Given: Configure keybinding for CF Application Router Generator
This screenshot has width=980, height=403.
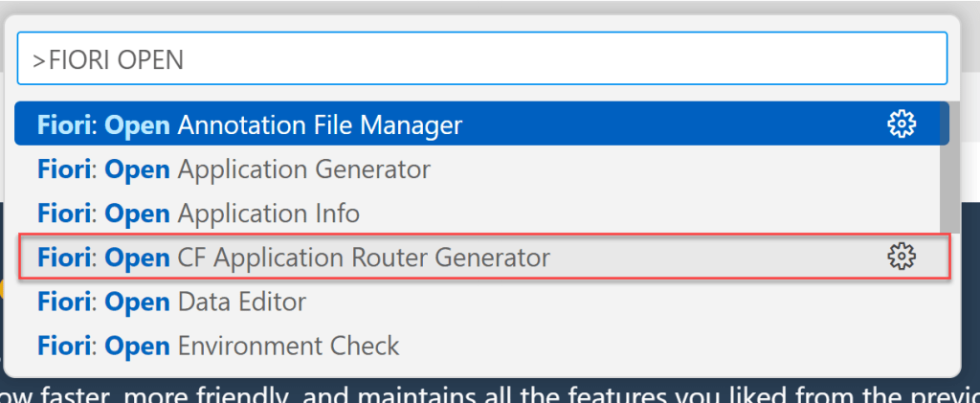Looking at the screenshot, I should point(902,257).
